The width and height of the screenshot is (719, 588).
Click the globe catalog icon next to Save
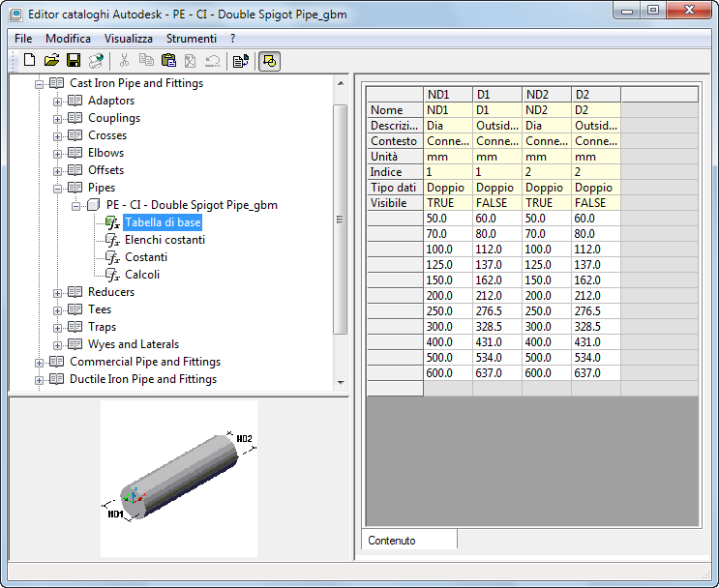coord(97,61)
